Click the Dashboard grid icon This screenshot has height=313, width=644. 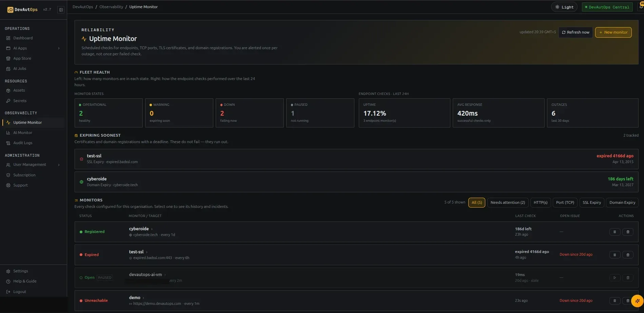[8, 38]
